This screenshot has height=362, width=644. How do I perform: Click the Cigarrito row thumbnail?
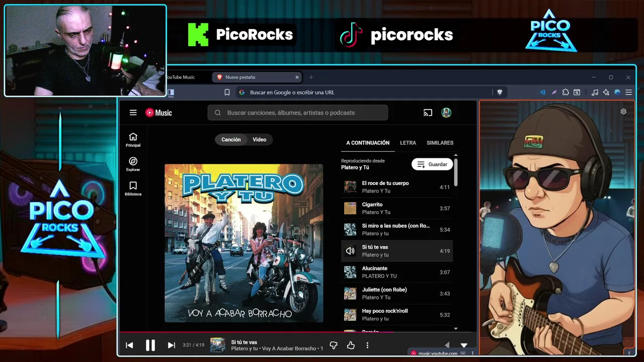coord(350,208)
